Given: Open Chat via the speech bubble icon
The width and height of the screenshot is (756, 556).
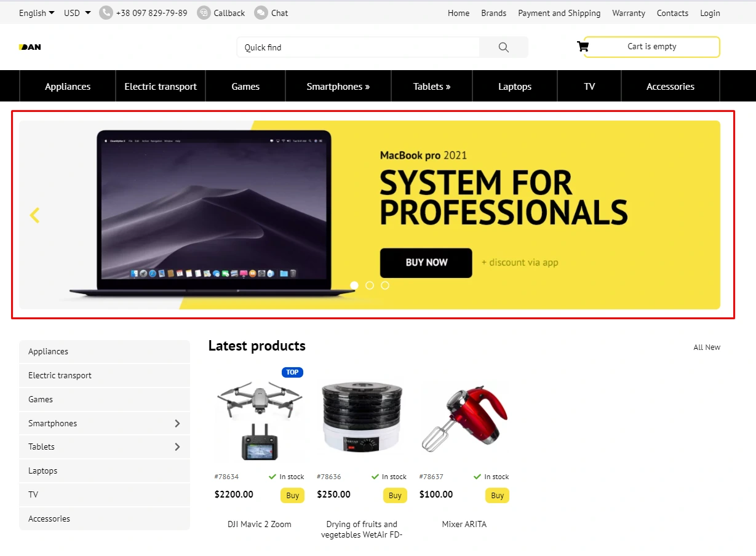Looking at the screenshot, I should (x=261, y=13).
